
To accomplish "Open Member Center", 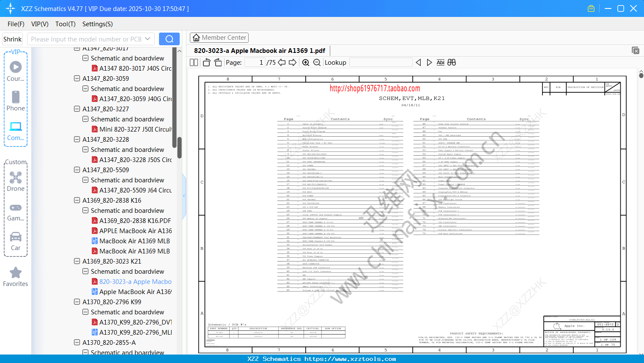I will (219, 38).
